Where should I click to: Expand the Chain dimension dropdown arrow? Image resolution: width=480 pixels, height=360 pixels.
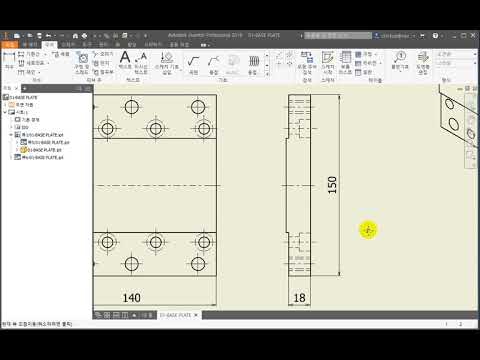(39, 72)
